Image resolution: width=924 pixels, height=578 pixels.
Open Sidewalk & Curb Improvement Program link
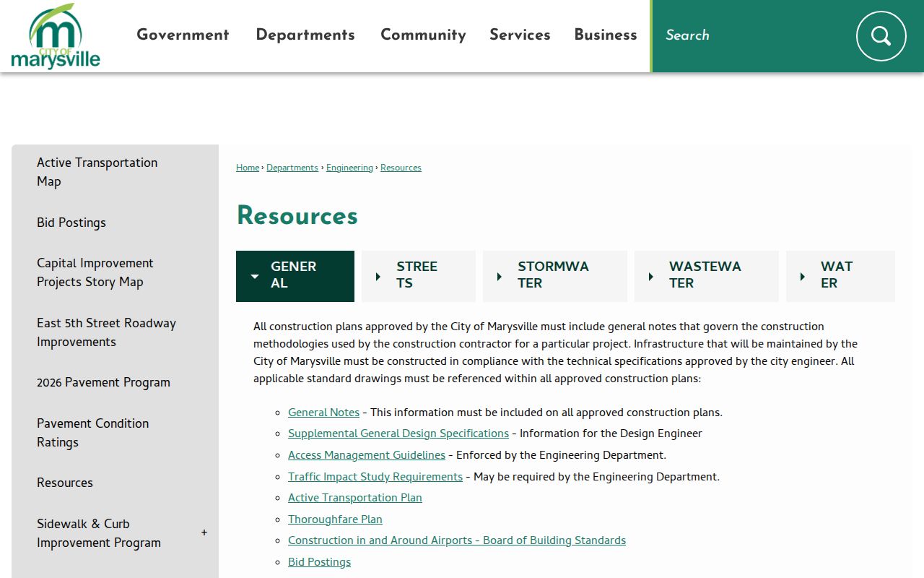click(99, 533)
